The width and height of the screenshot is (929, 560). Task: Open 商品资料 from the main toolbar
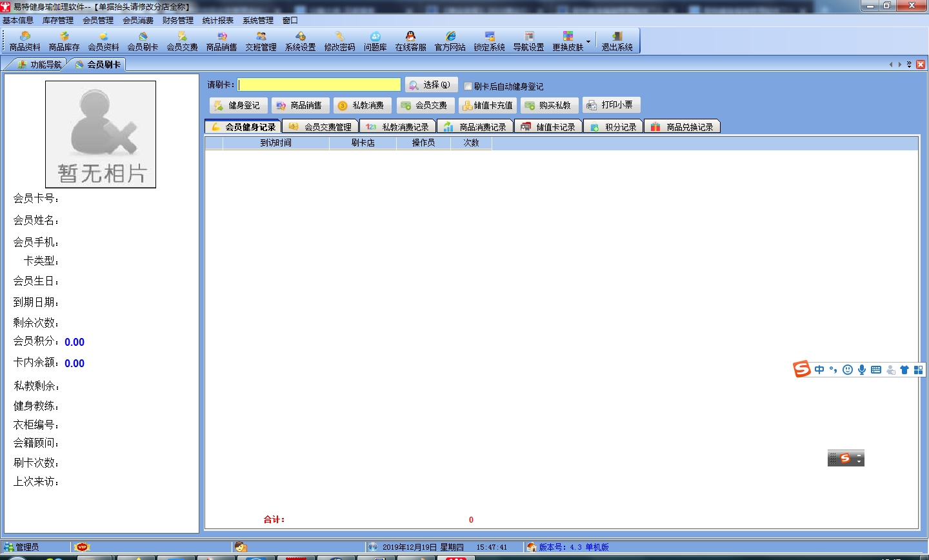pyautogui.click(x=25, y=41)
